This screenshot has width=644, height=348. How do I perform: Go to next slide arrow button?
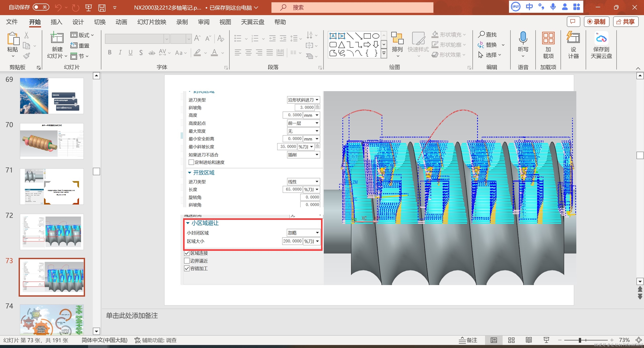pos(640,297)
